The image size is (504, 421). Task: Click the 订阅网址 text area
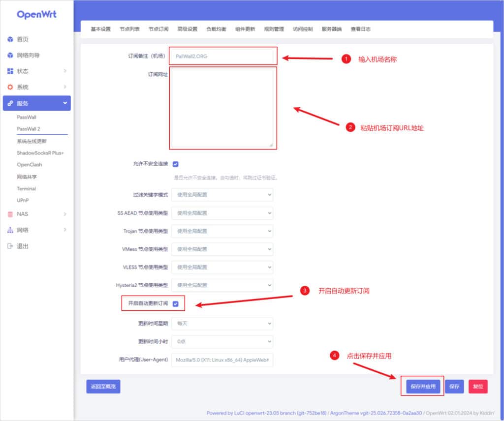(x=223, y=108)
